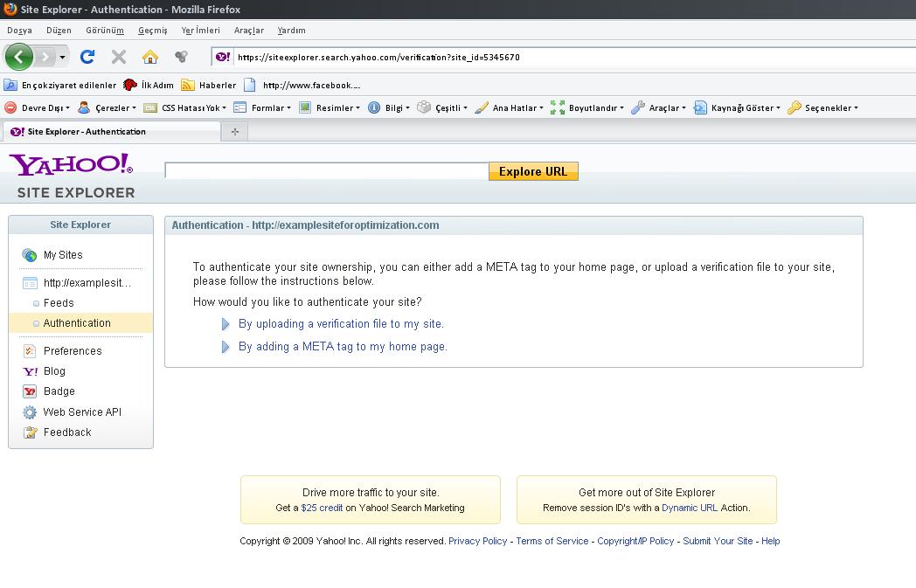
Task: Reload the page with the refresh icon
Action: (x=87, y=57)
